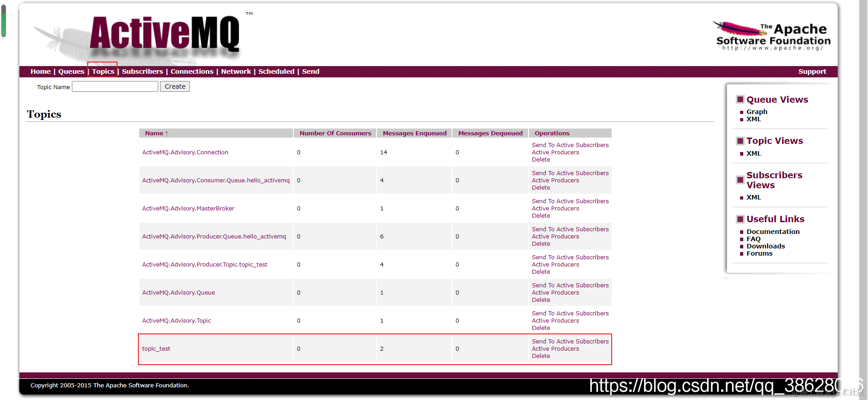Open the Support link

tap(812, 71)
